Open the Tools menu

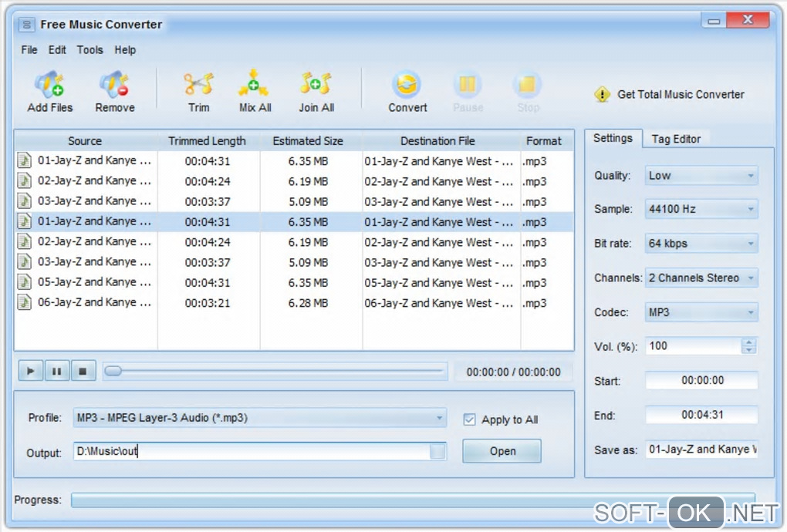[90, 50]
